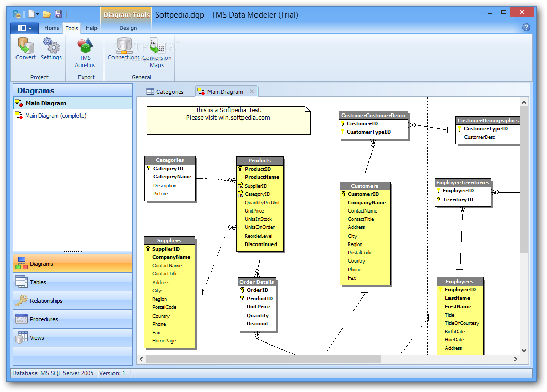Screen dimensions: 547x392
Task: Select the EmployeeTerritories table header
Action: 462,183
